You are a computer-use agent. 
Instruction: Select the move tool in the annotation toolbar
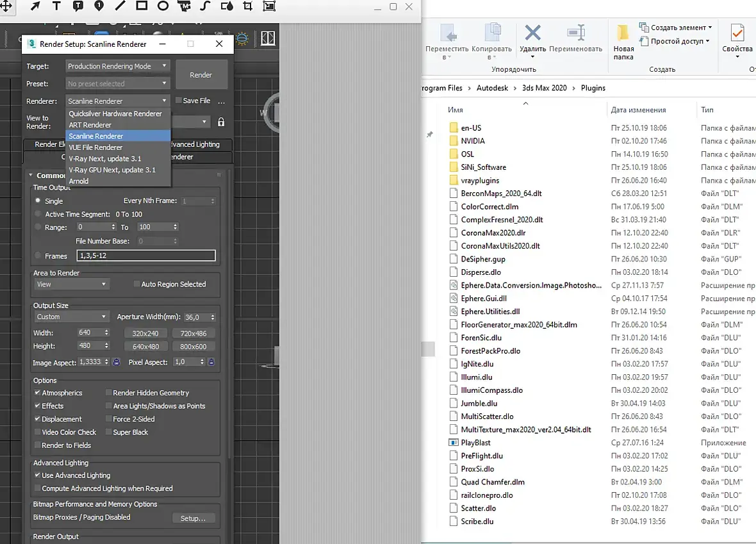[x=6, y=6]
